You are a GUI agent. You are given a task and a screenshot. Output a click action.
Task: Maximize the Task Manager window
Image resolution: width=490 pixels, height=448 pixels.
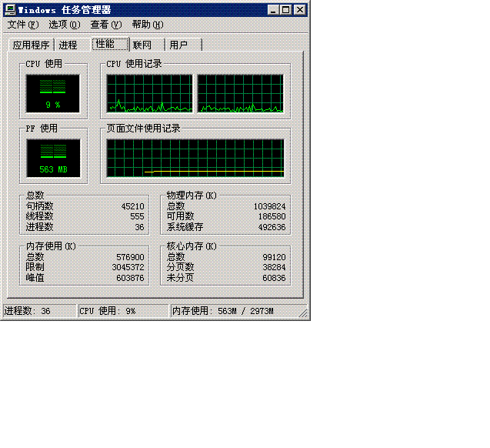click(285, 10)
